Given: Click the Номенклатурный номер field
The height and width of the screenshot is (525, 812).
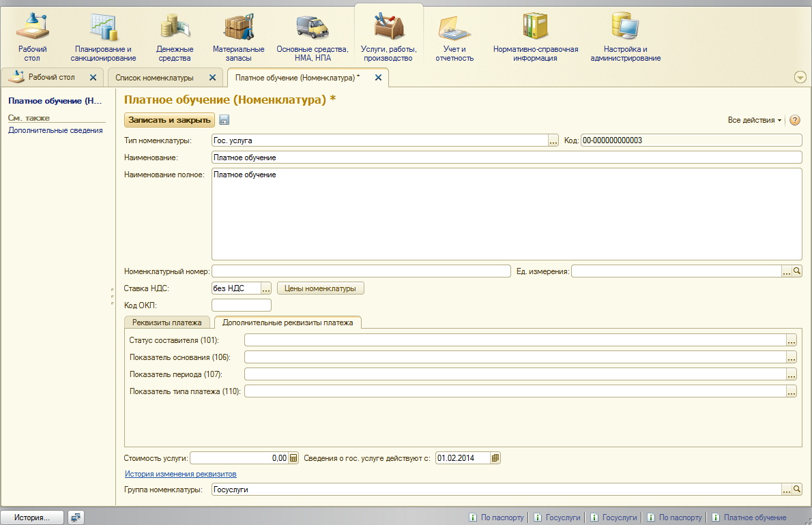Looking at the screenshot, I should [x=361, y=271].
